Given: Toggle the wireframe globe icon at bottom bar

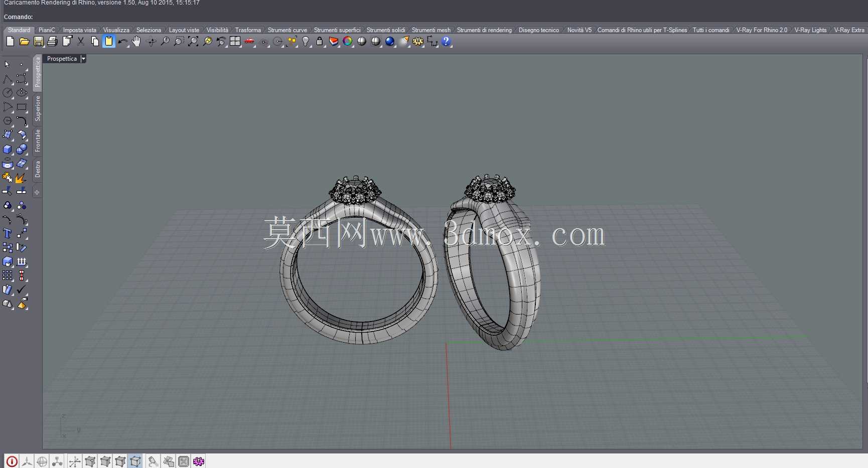Looking at the screenshot, I should click(x=42, y=461).
